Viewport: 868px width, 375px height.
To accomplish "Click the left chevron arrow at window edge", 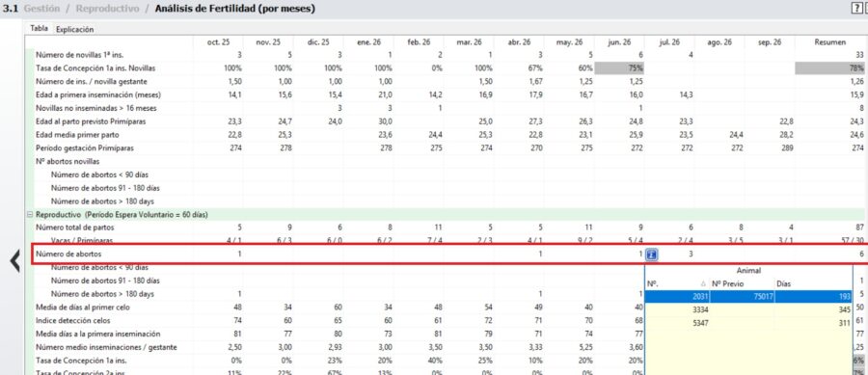I will click(x=14, y=260).
